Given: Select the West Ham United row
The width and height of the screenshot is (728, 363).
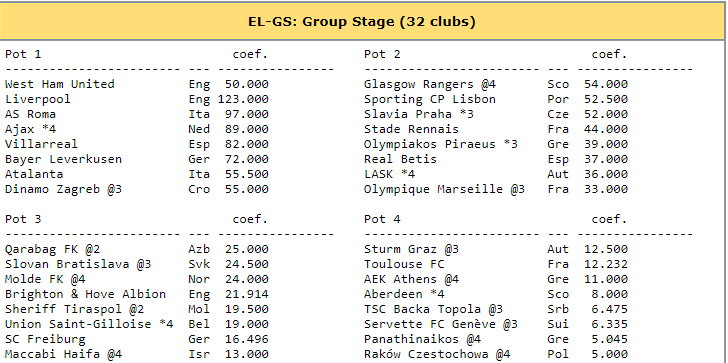Looking at the screenshot, I should (136, 84).
